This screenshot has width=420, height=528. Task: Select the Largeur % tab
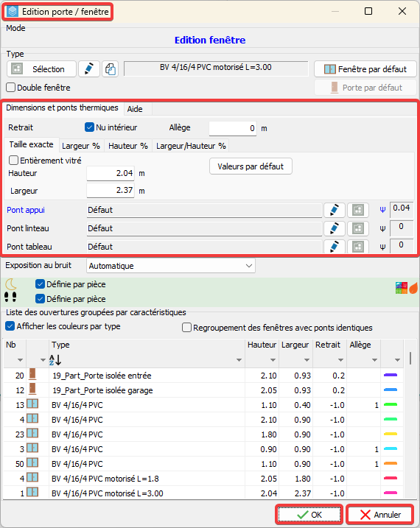tap(81, 146)
